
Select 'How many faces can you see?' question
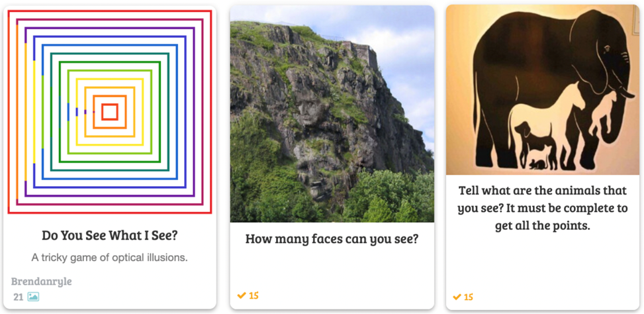332,238
